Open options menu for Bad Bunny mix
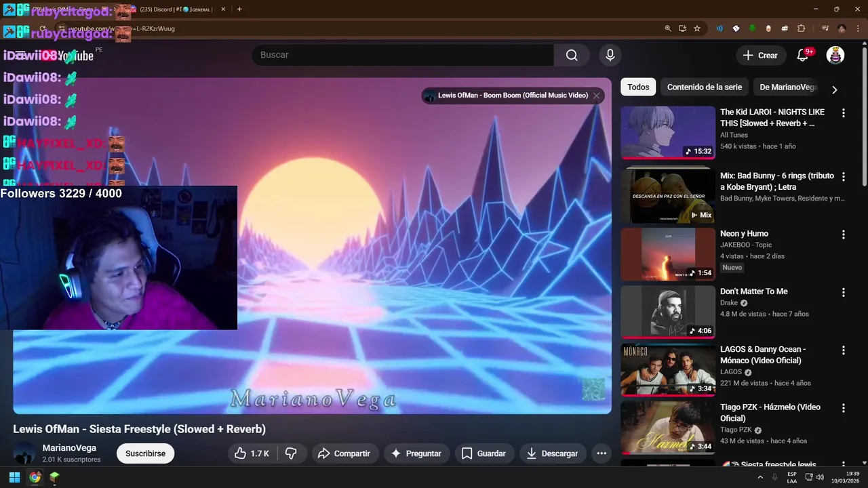Viewport: 868px width, 488px height. [844, 176]
